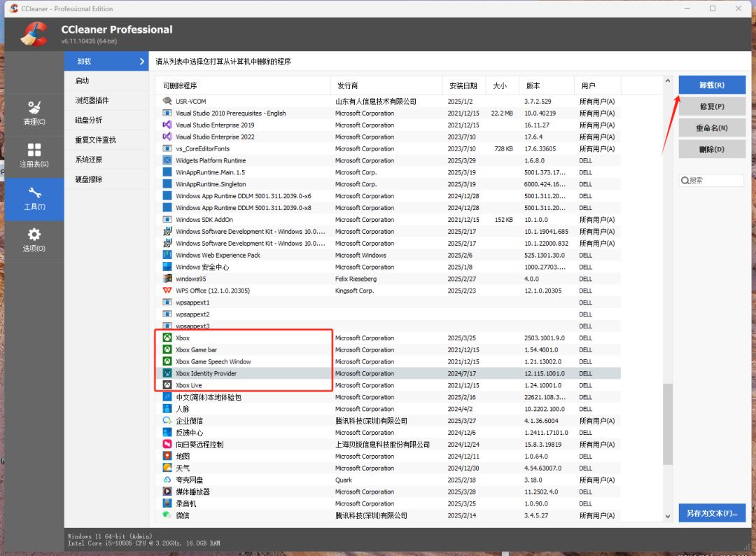This screenshot has width=756, height=556.
Task: Click the 向日葵远程控制 row icon
Action: [167, 444]
